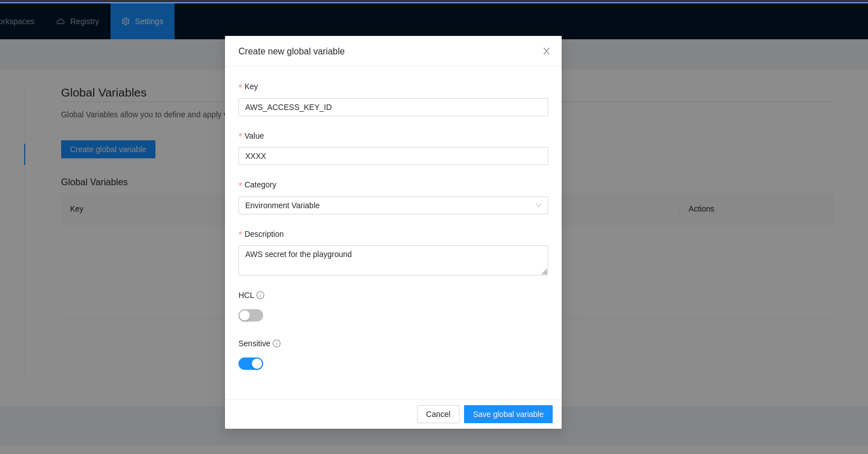
Task: Disable the Sensitive toggle switch
Action: pyautogui.click(x=251, y=364)
